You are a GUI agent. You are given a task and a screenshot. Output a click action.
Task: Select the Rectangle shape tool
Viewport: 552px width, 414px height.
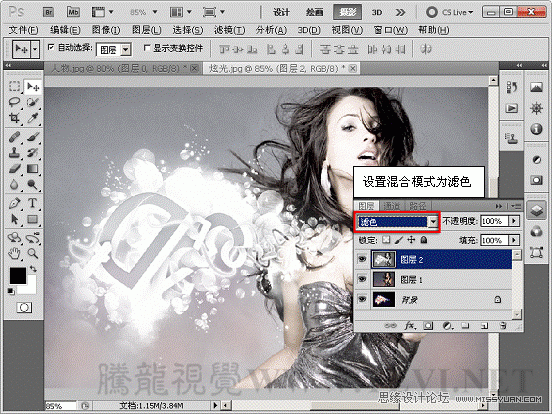point(33,219)
